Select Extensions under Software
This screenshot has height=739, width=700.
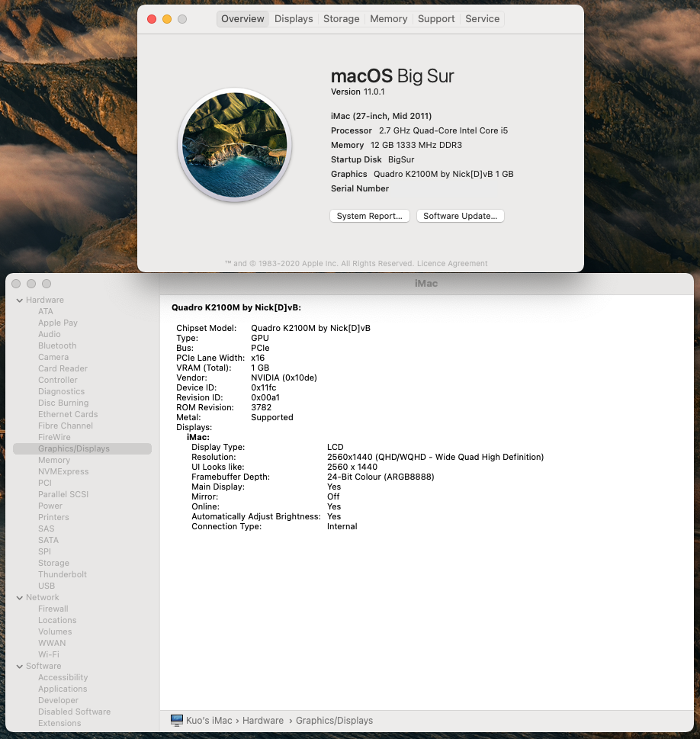click(x=59, y=723)
